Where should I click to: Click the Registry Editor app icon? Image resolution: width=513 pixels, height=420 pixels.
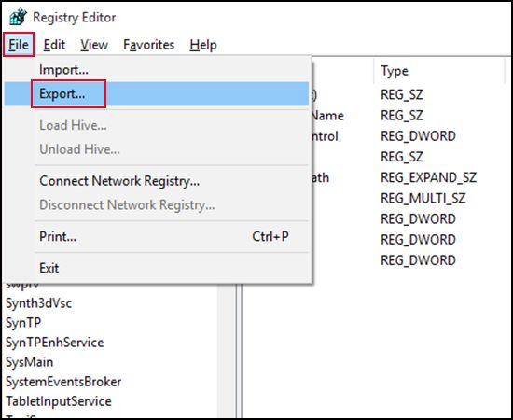click(x=18, y=17)
